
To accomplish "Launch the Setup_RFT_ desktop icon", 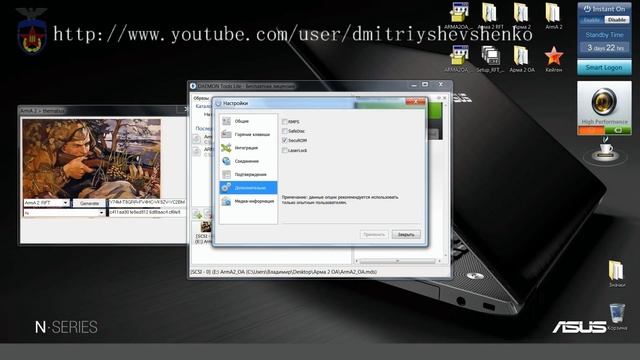I will point(490,59).
